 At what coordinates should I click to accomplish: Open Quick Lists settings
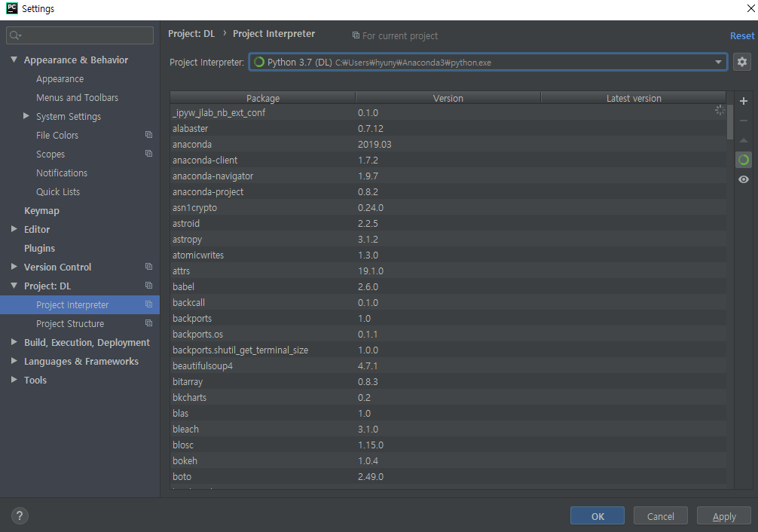pyautogui.click(x=58, y=192)
